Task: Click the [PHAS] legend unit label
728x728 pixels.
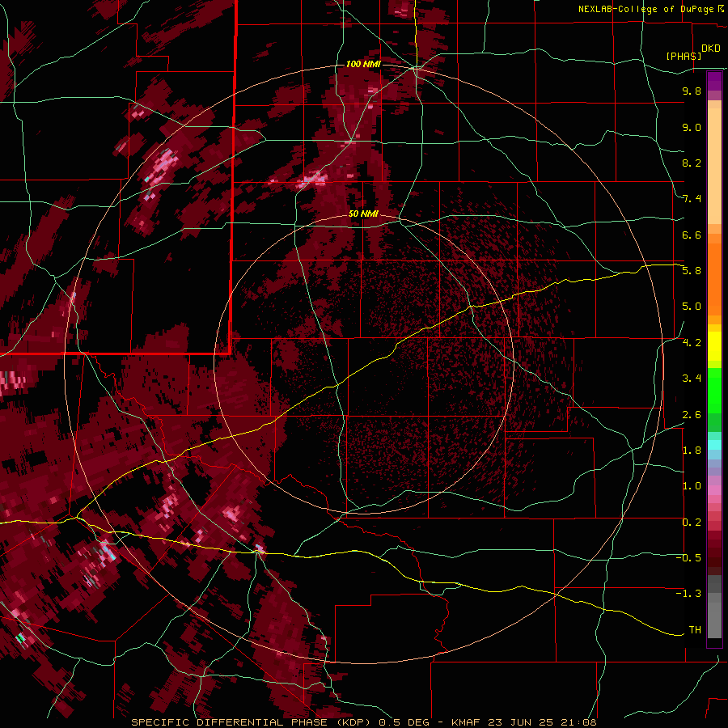Action: 684,56
